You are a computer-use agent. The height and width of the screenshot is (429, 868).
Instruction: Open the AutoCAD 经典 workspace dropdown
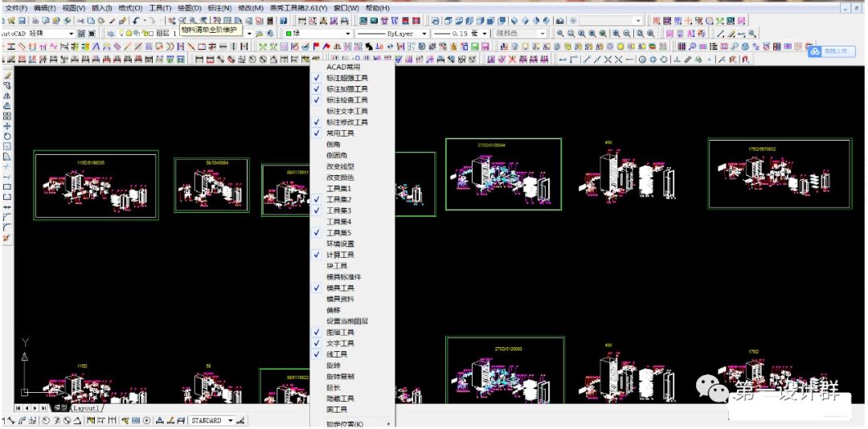(x=71, y=33)
